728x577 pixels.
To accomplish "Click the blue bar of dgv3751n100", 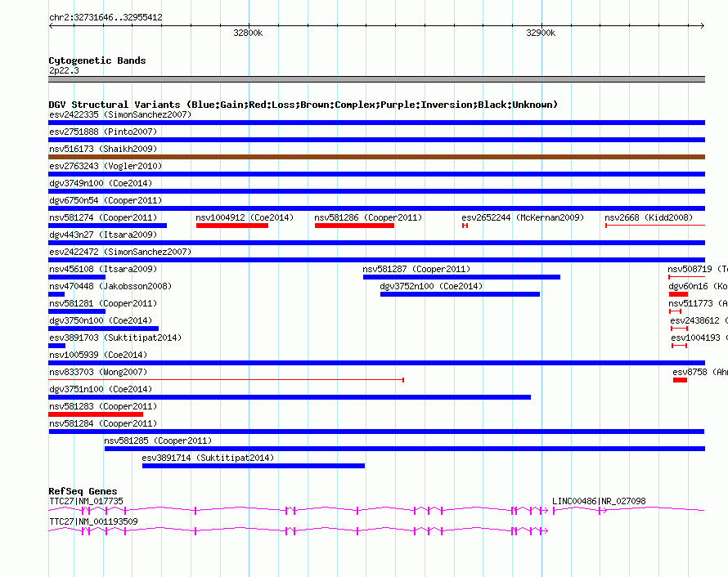I will click(290, 397).
